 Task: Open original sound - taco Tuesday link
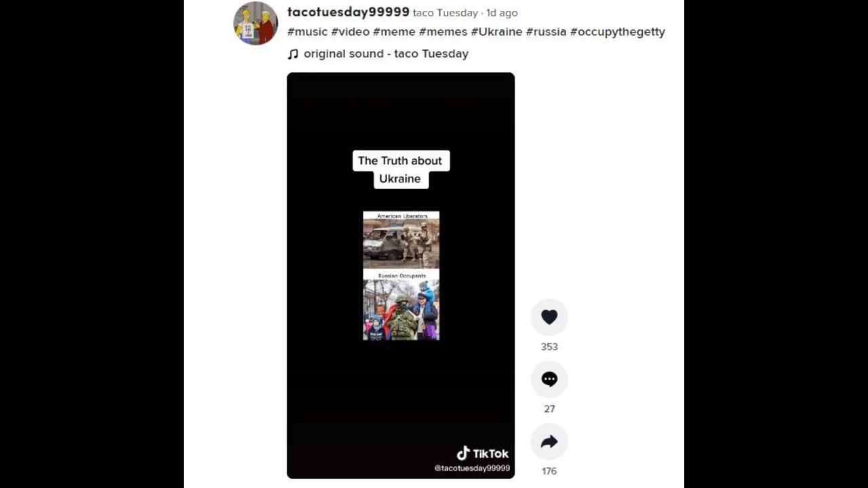pos(386,54)
